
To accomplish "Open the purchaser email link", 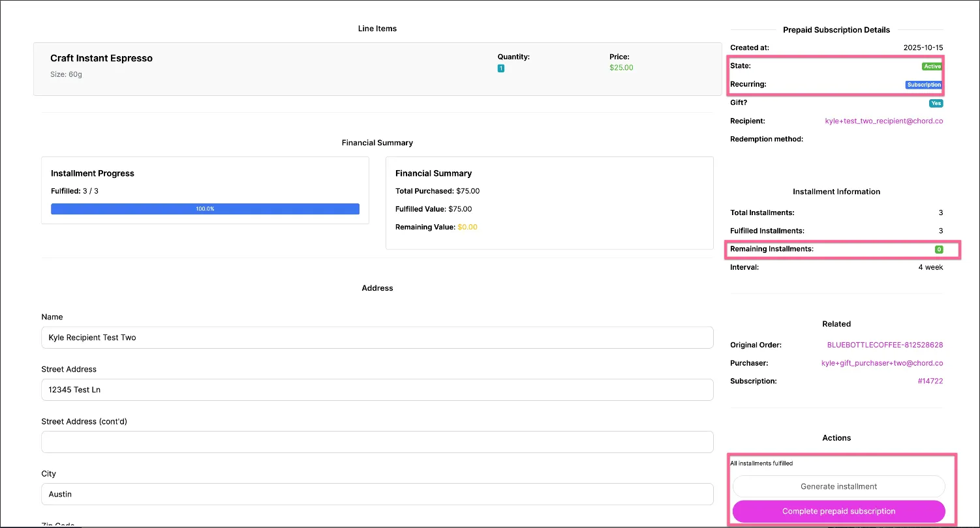I will (x=882, y=363).
